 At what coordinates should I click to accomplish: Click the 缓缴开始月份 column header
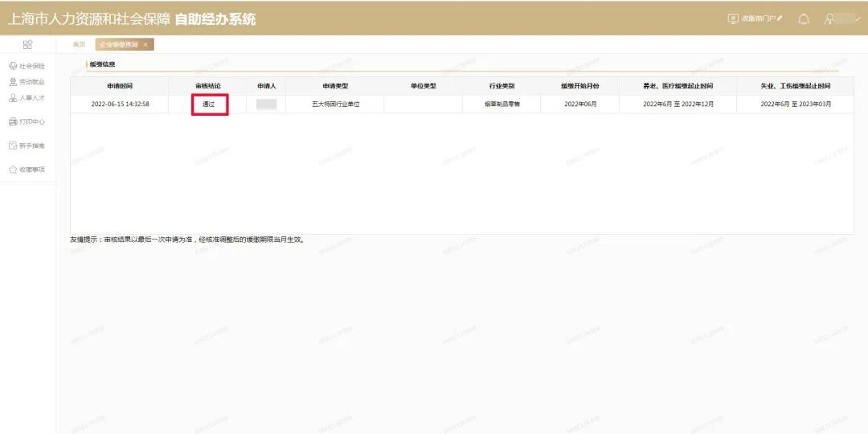580,85
